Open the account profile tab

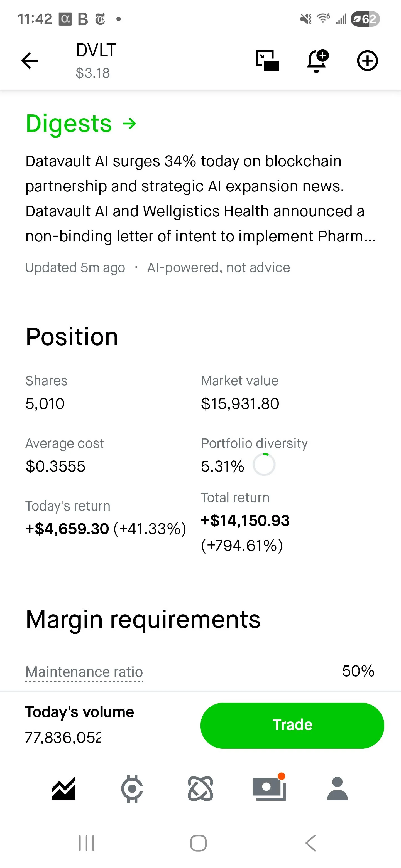click(x=337, y=788)
